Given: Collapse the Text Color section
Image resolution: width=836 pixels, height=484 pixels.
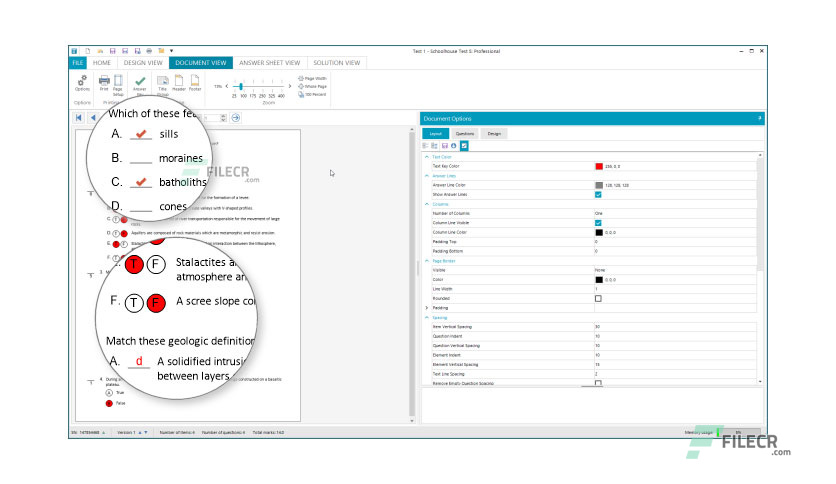Looking at the screenshot, I should [427, 157].
